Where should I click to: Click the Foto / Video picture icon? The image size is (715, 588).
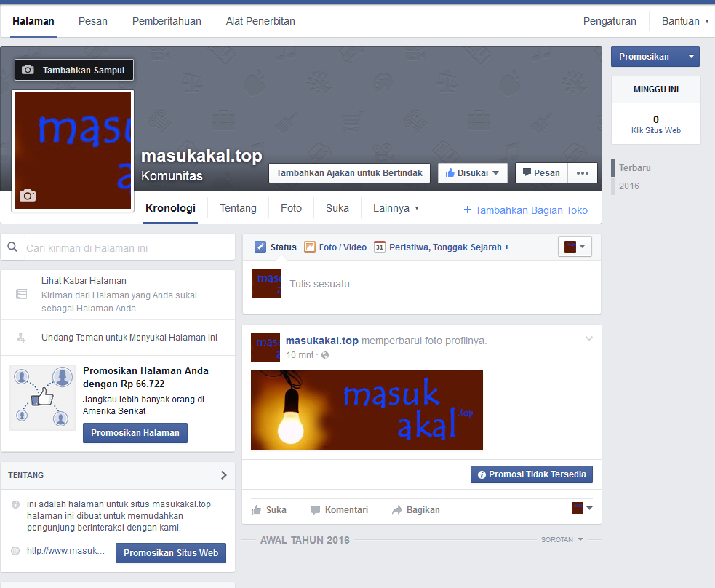(310, 247)
